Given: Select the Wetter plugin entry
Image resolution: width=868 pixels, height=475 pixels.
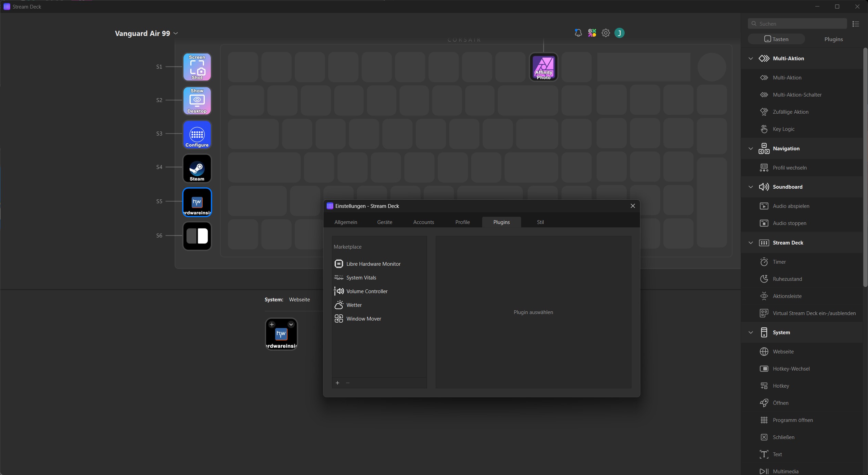Looking at the screenshot, I should (354, 305).
